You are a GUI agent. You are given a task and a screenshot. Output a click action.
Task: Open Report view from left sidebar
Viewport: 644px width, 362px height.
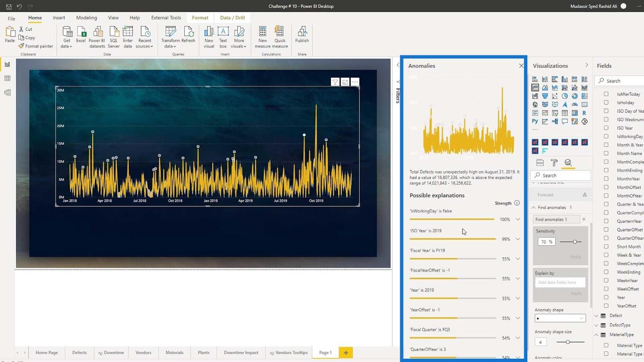click(7, 64)
